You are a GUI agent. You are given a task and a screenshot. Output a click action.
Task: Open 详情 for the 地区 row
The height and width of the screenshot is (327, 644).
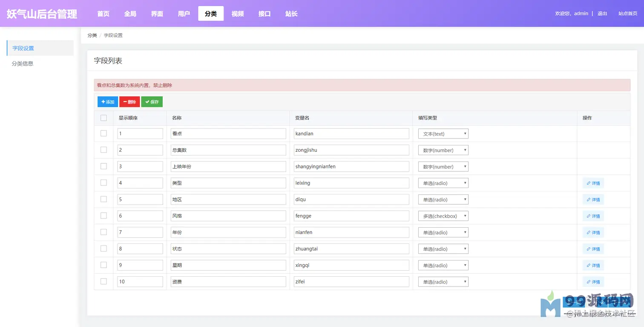coord(593,200)
